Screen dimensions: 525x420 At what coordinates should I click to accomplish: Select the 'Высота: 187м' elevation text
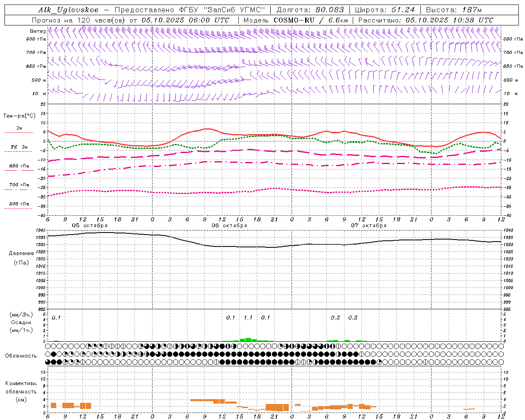pyautogui.click(x=454, y=10)
